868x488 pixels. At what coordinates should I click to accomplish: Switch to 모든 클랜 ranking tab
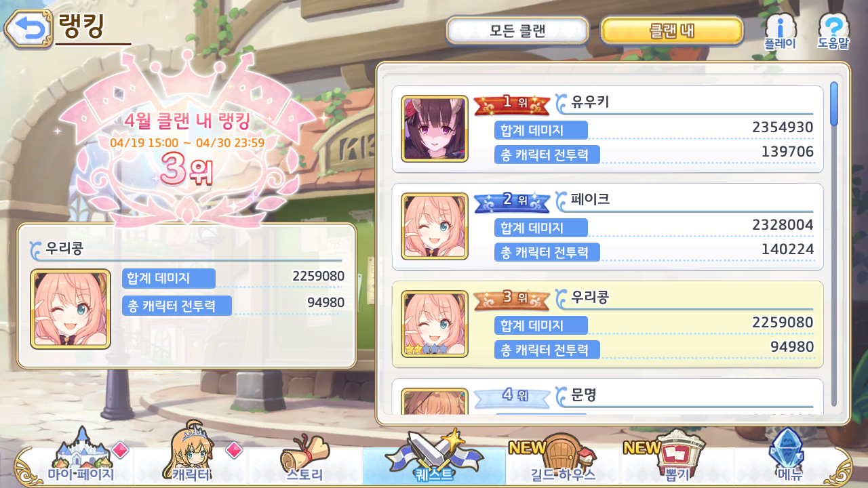(517, 30)
